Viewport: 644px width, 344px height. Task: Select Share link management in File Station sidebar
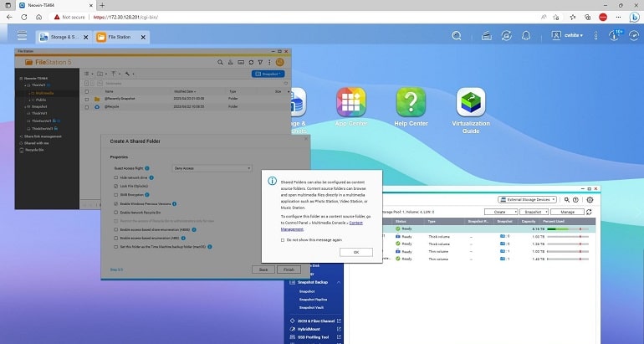click(x=43, y=136)
